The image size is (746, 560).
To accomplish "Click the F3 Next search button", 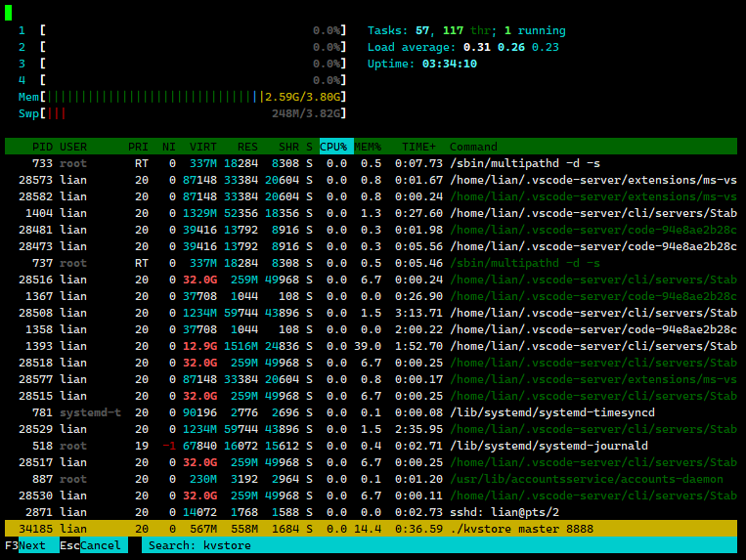I will (31, 545).
